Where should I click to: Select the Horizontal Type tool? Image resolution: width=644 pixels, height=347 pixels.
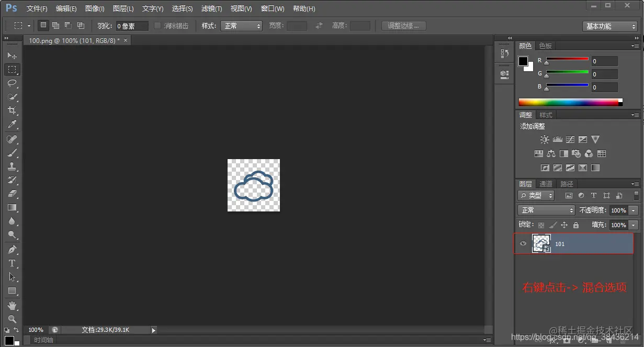point(12,263)
